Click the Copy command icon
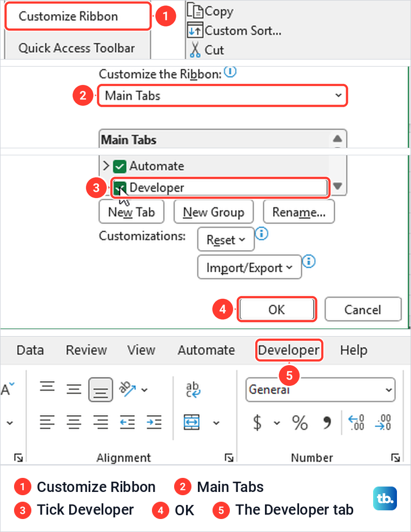Viewport: 411px width, 532px height. [x=195, y=11]
